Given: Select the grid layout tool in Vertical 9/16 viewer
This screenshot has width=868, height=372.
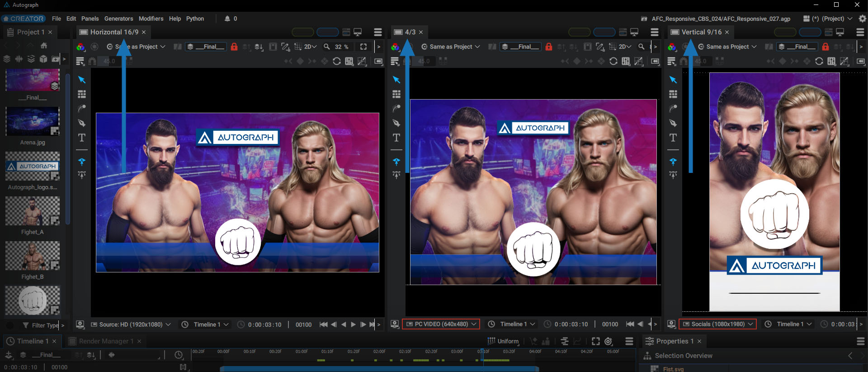Looking at the screenshot, I should (x=673, y=94).
